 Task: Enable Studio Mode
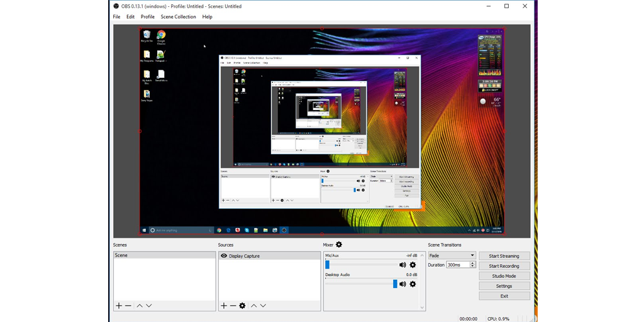504,276
